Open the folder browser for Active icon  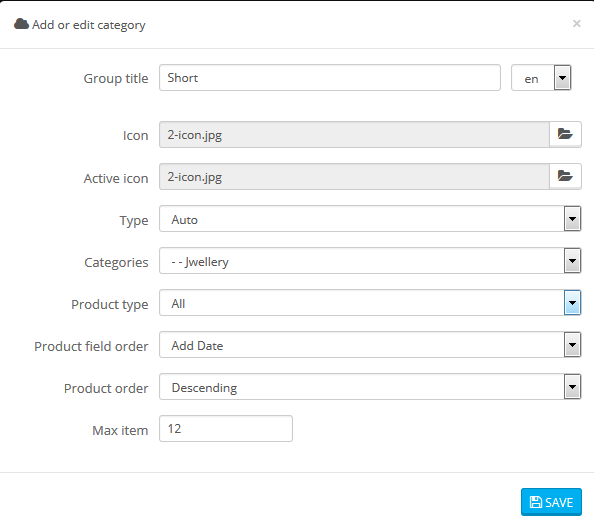pyautogui.click(x=565, y=177)
